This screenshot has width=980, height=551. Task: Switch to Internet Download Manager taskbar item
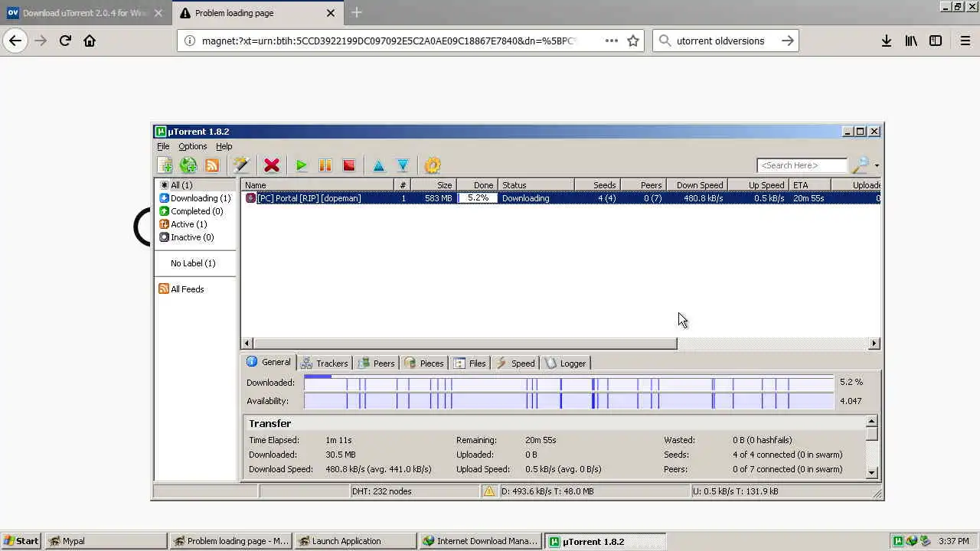pyautogui.click(x=479, y=541)
